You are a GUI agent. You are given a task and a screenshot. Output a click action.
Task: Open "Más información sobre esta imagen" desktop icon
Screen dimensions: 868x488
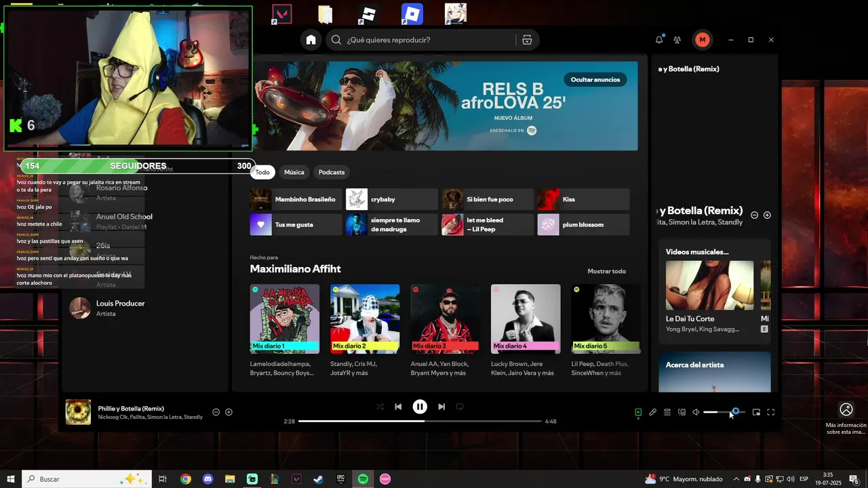(846, 419)
